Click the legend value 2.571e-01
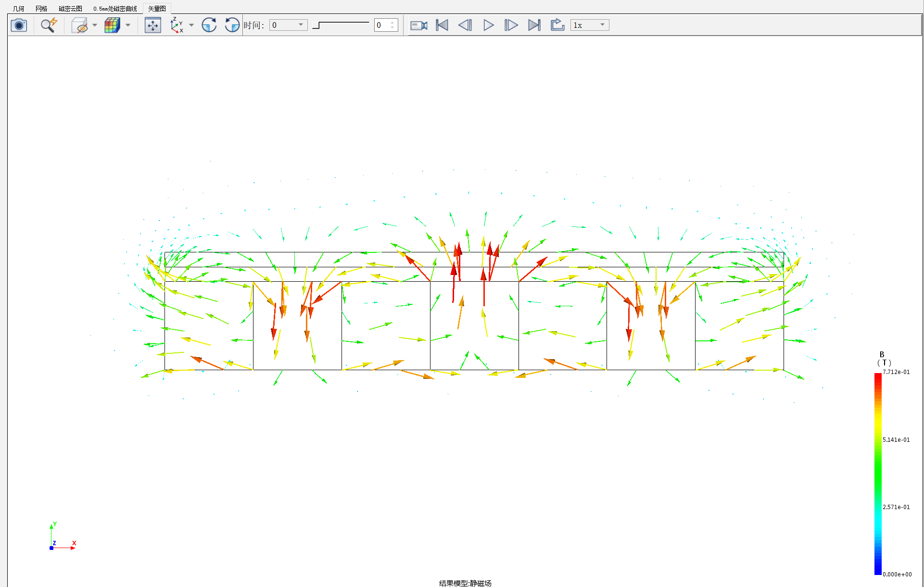The width and height of the screenshot is (924, 587). pyautogui.click(x=896, y=507)
